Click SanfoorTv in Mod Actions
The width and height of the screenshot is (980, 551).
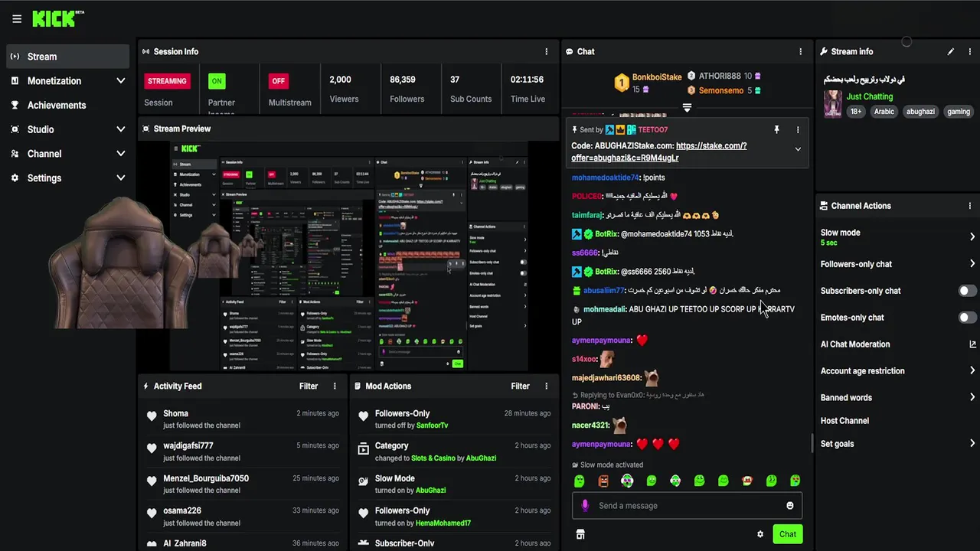[x=432, y=425]
